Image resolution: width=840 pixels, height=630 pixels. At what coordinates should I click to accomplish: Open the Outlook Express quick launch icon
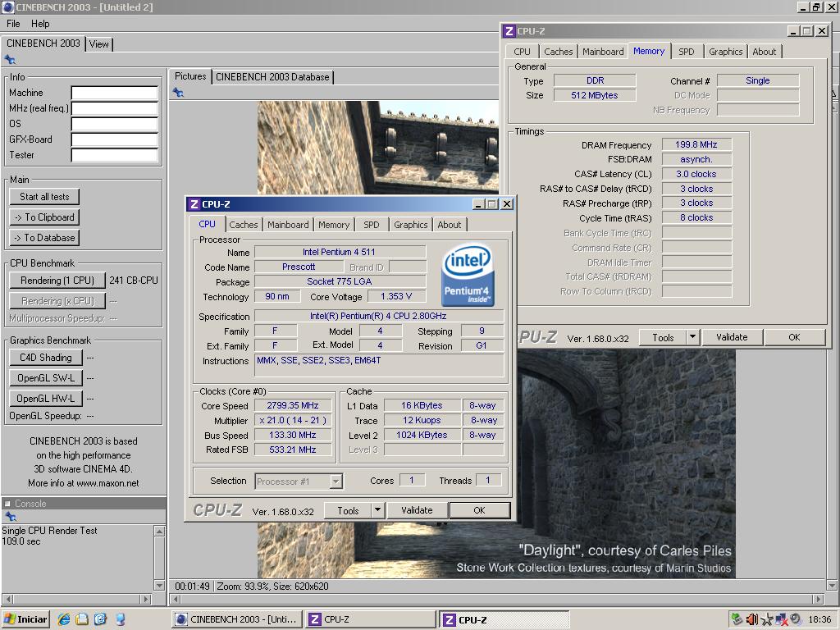(x=82, y=619)
